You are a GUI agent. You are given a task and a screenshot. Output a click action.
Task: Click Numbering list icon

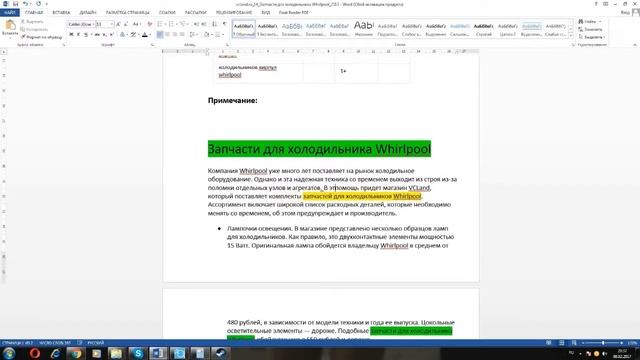click(171, 24)
